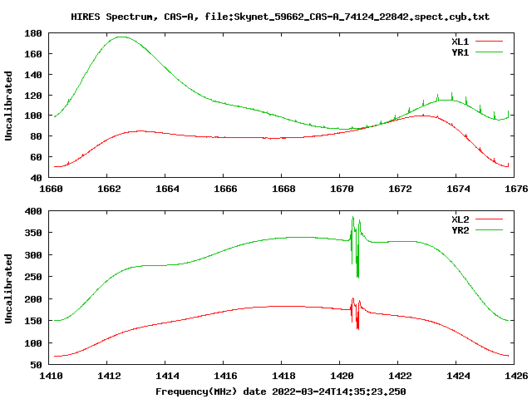The height and width of the screenshot is (399, 532).
Task: Click the deepest YR2 absorption dip near 1420.6 MHz
Action: (x=357, y=277)
